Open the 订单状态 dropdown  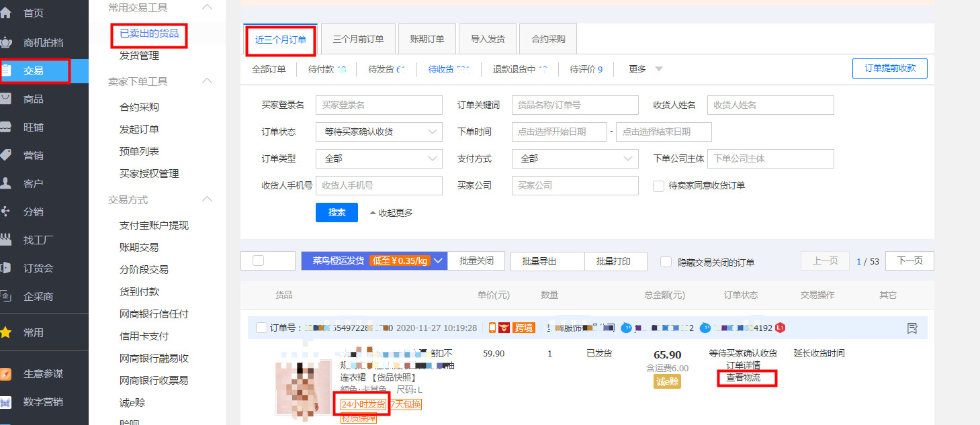point(378,132)
